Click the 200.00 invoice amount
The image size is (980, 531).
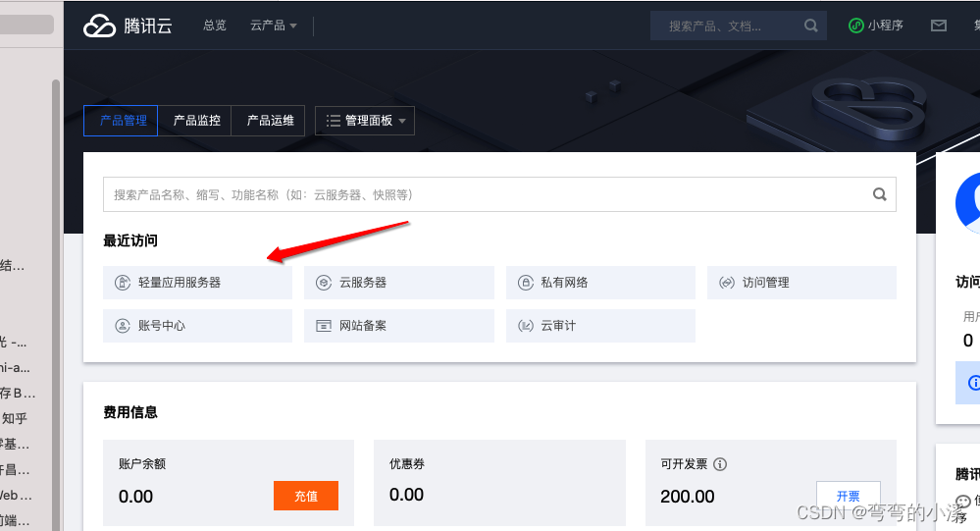pos(687,497)
